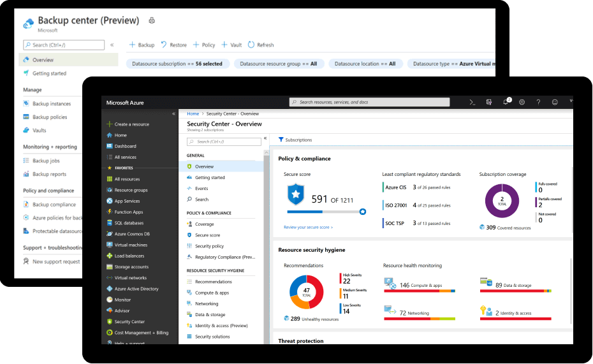Screen dimensions: 593x364
Task: Click Create a resource in Azure sidebar
Action: click(128, 124)
